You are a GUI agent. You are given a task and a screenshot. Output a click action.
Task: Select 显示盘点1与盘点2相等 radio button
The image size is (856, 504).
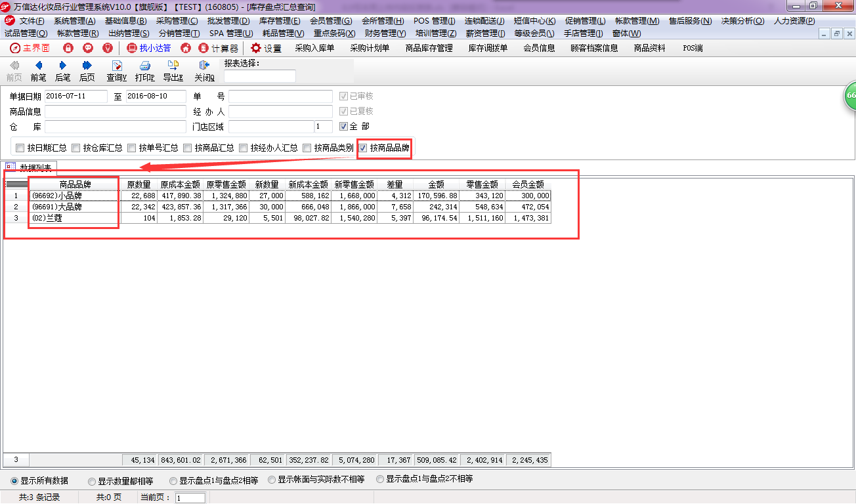(173, 480)
